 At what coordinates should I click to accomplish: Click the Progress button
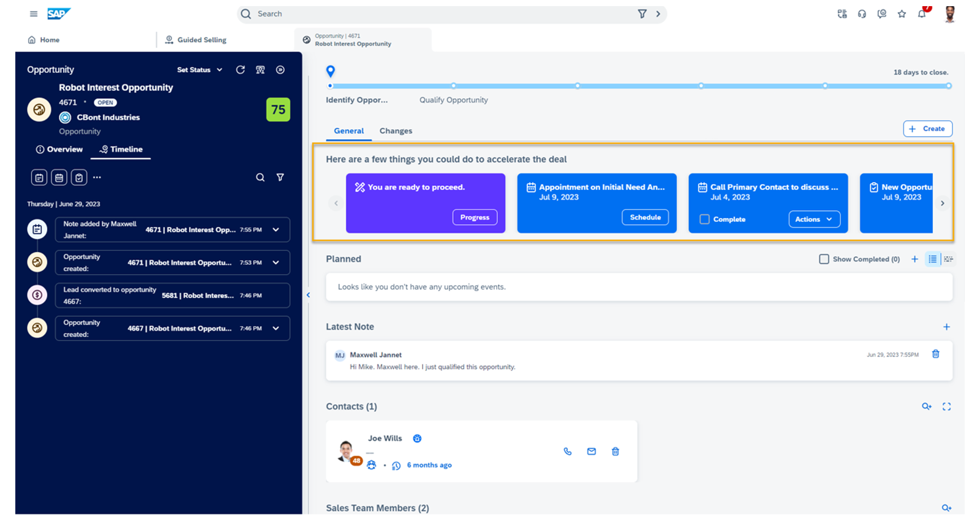tap(475, 218)
